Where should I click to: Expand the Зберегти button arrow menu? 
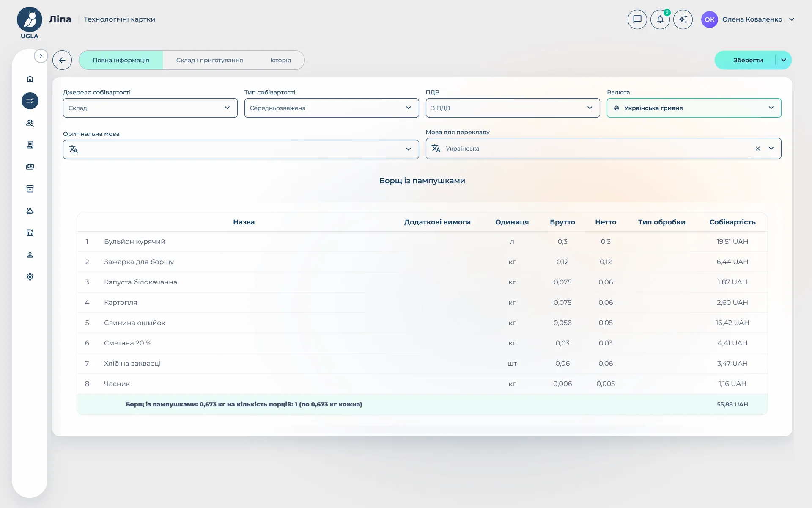[x=784, y=60]
